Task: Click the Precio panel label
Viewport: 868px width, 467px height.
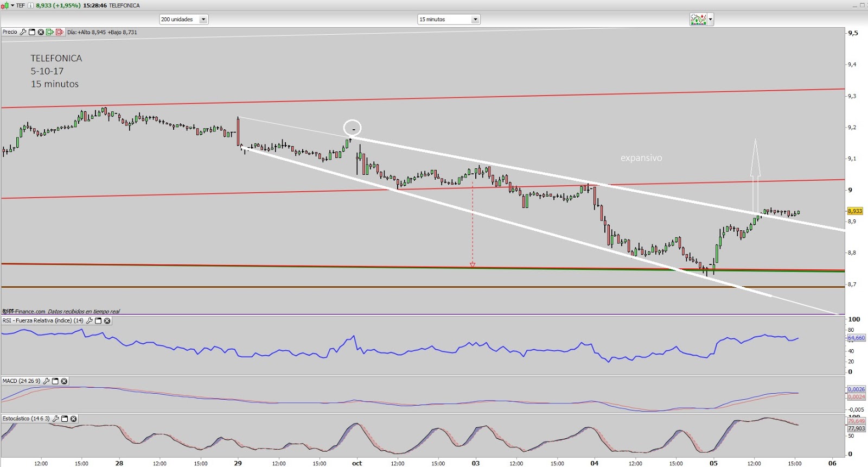Action: click(10, 32)
